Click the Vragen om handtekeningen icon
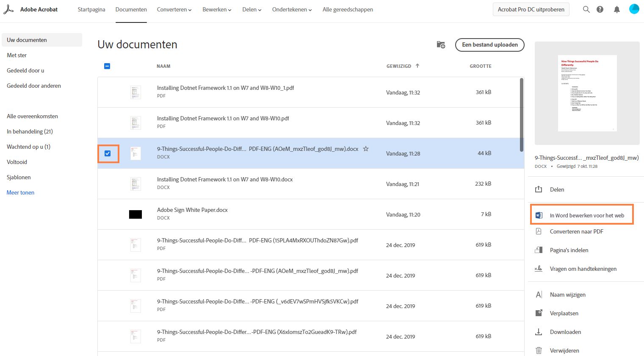 pos(539,269)
